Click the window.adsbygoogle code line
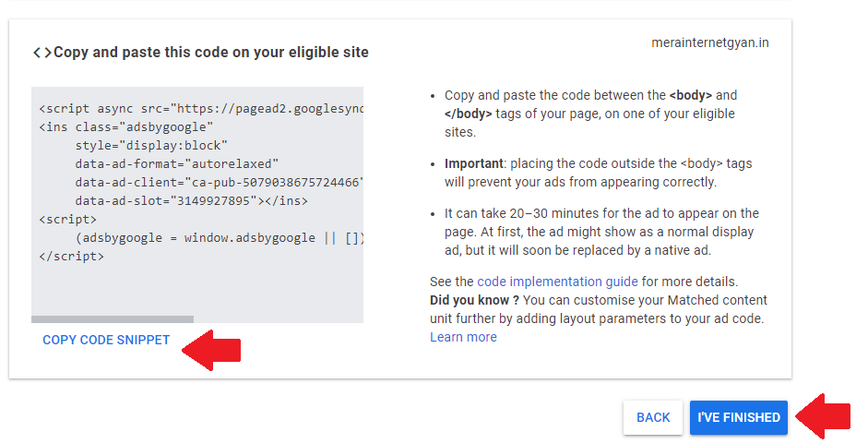The height and width of the screenshot is (444, 868). click(x=220, y=237)
